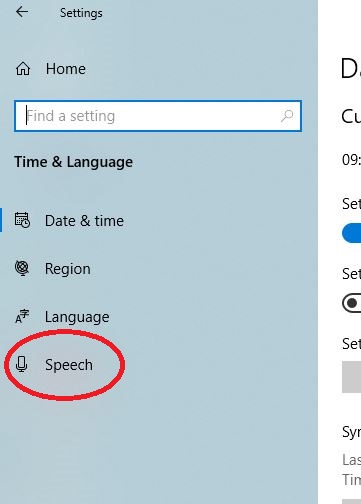The image size is (361, 504).
Task: Click the Settings window title
Action: coord(81,13)
